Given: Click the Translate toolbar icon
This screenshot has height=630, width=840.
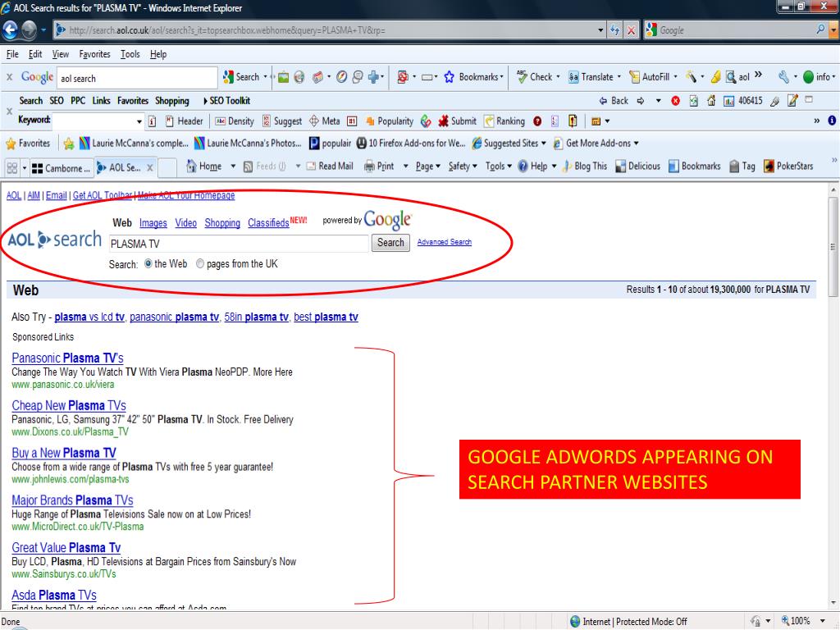Looking at the screenshot, I should pyautogui.click(x=573, y=77).
